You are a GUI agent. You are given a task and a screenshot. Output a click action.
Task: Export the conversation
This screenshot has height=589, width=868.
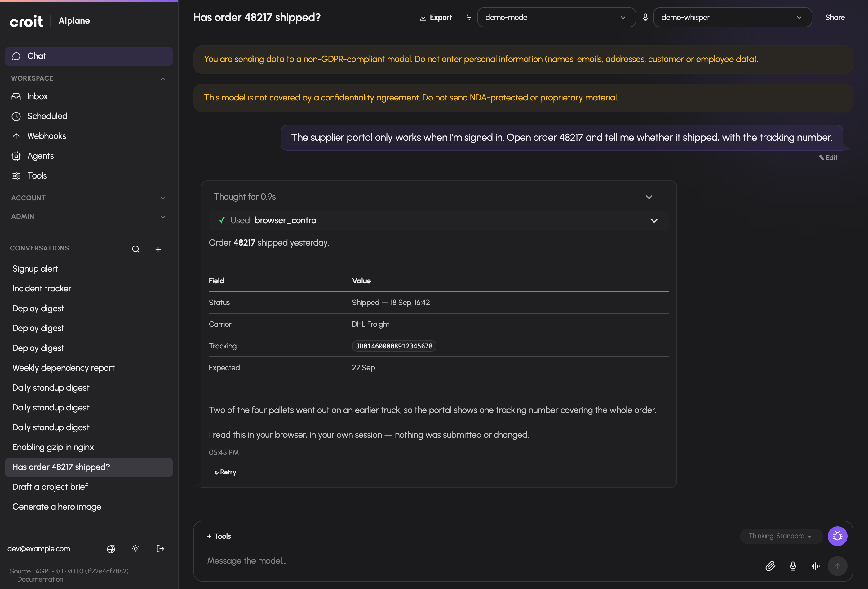(436, 18)
